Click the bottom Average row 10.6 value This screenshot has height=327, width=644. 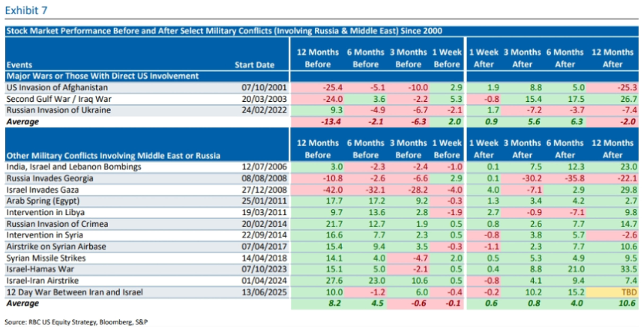(x=627, y=303)
